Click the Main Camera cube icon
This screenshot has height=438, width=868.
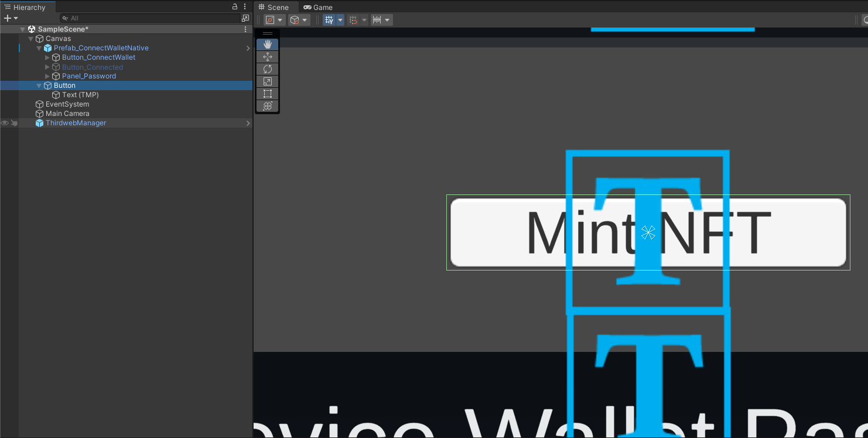tap(40, 114)
